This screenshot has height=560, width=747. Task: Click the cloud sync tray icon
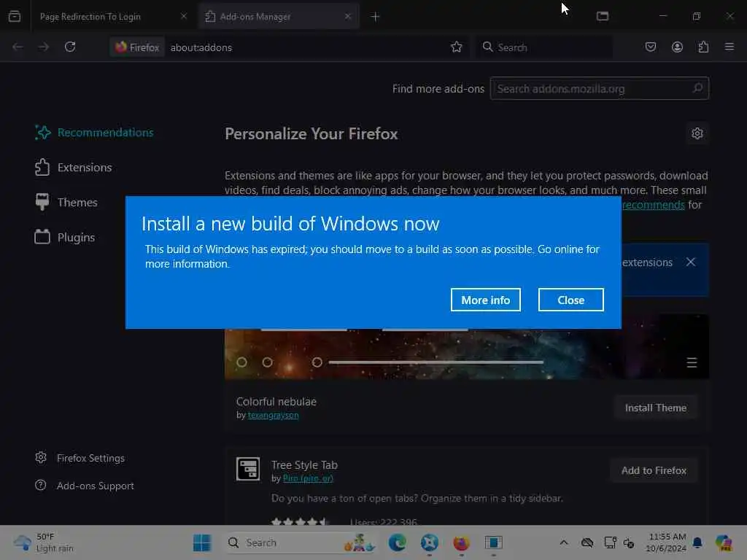coord(587,542)
